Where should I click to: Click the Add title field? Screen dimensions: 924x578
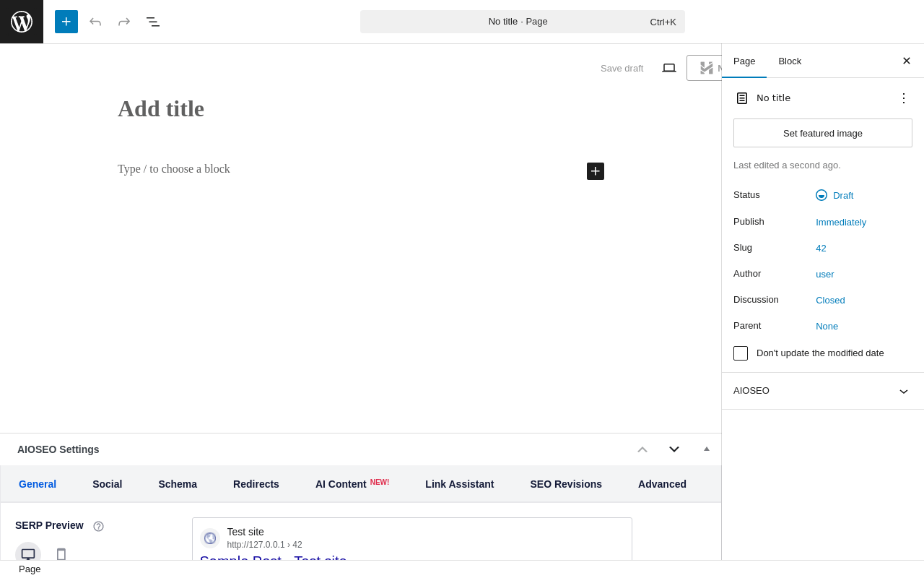coord(361,109)
